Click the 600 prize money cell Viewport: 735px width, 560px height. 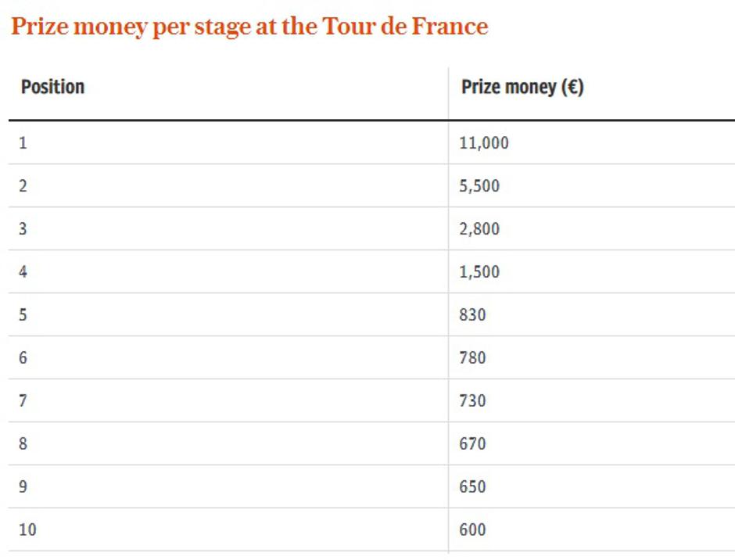(472, 530)
